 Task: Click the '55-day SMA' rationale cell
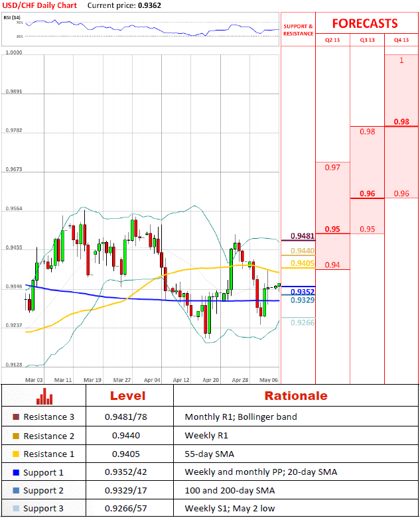[x=210, y=454]
